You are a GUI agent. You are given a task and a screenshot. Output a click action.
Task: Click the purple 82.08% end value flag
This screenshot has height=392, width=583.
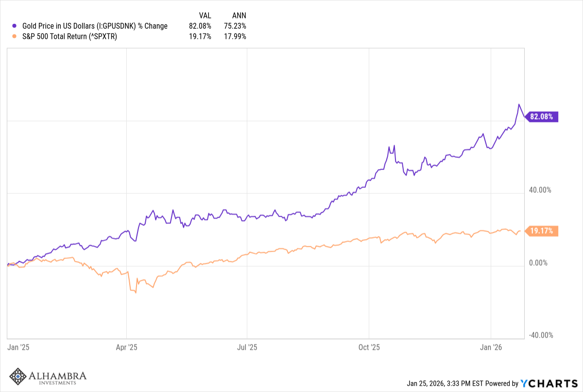pos(543,117)
